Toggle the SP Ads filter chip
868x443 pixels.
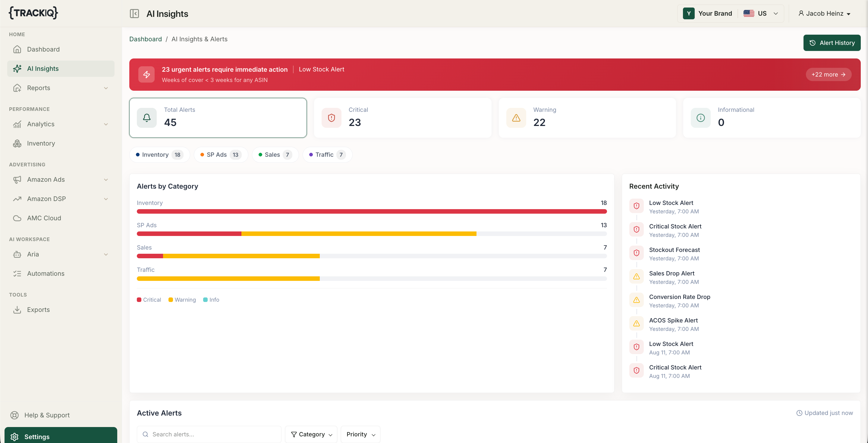221,155
